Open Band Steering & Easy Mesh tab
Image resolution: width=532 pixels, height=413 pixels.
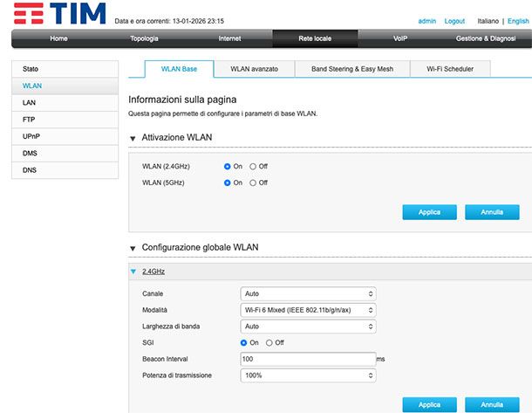pyautogui.click(x=352, y=69)
